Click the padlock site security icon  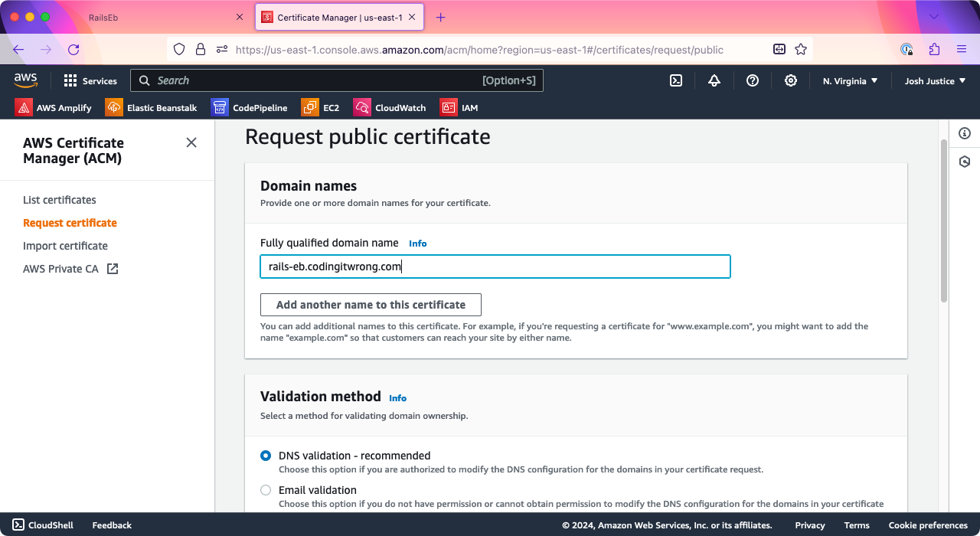click(201, 49)
